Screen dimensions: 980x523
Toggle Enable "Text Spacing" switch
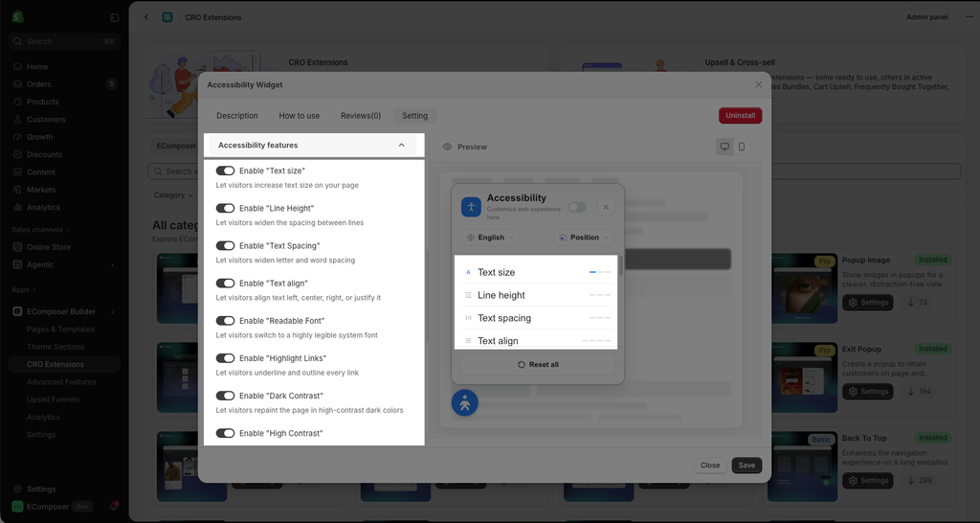225,246
